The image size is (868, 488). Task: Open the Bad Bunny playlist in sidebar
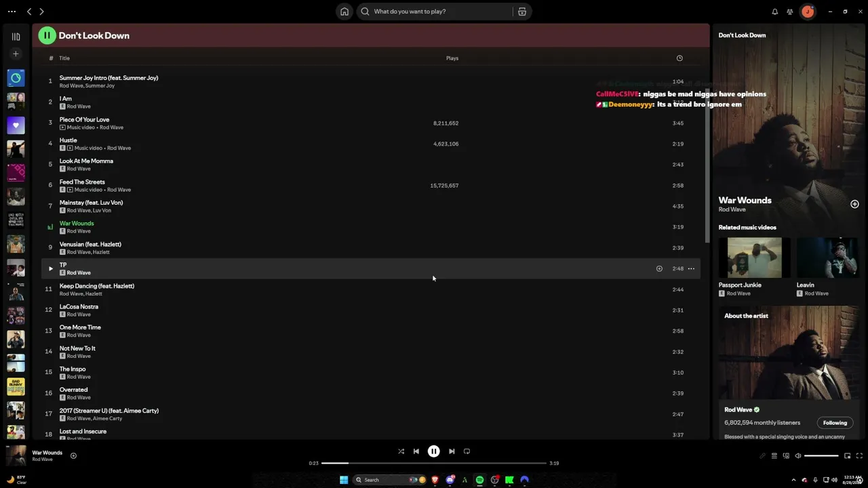pyautogui.click(x=16, y=386)
